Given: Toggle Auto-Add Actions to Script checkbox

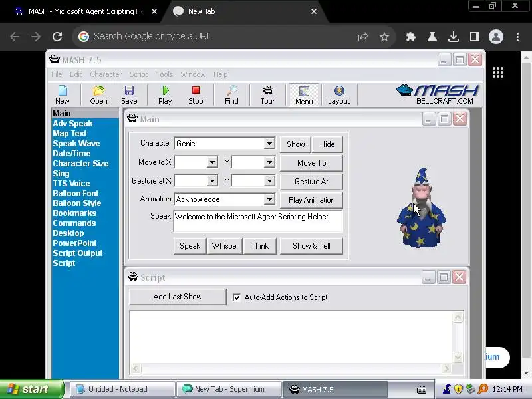Looking at the screenshot, I should [x=237, y=297].
